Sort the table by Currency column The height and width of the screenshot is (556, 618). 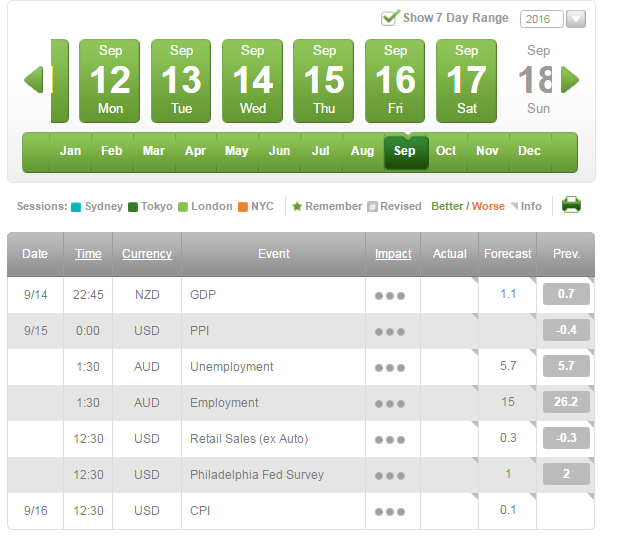[147, 254]
